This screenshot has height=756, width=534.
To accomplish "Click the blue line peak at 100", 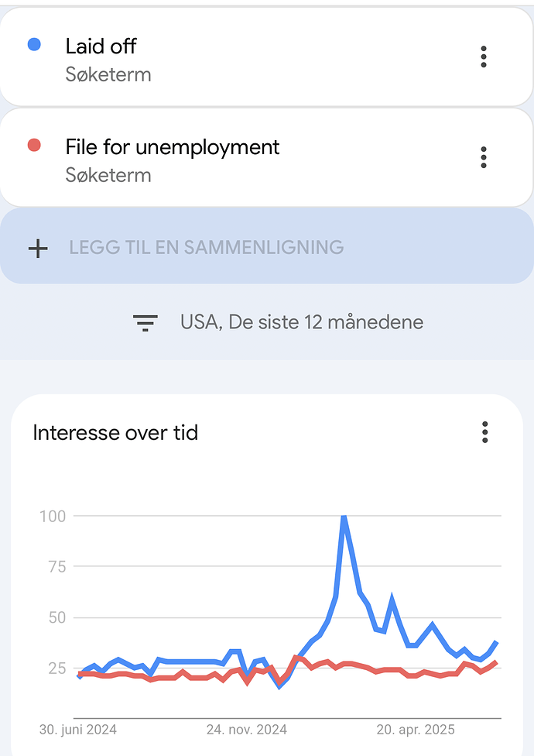I will (x=344, y=517).
